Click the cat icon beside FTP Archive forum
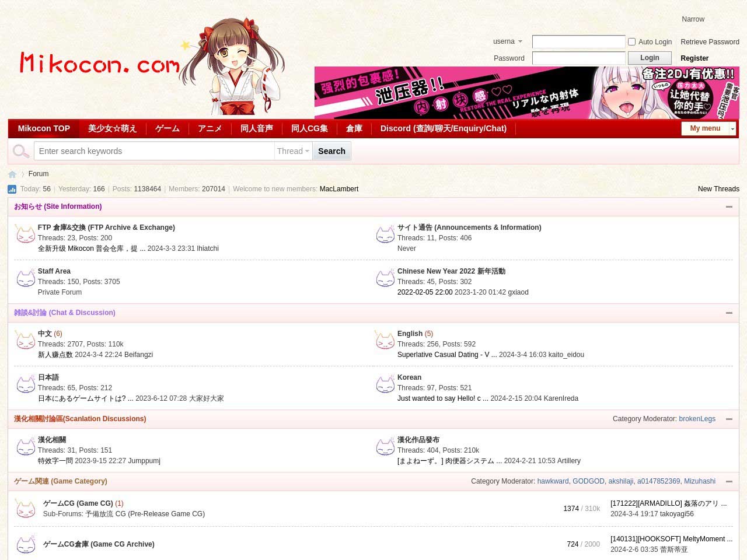The image size is (747, 560). (25, 235)
